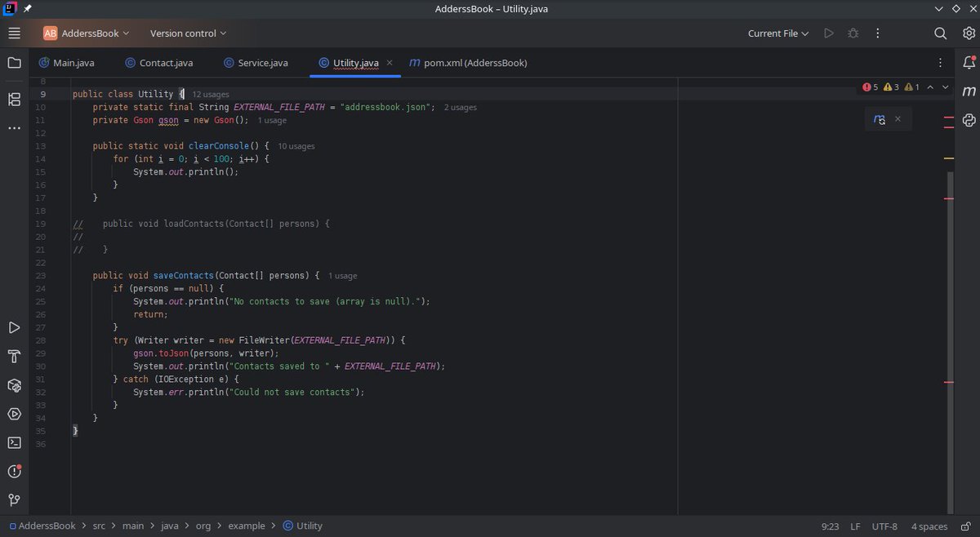Click java in the breadcrumb bar
The height and width of the screenshot is (537, 980).
coord(169,526)
